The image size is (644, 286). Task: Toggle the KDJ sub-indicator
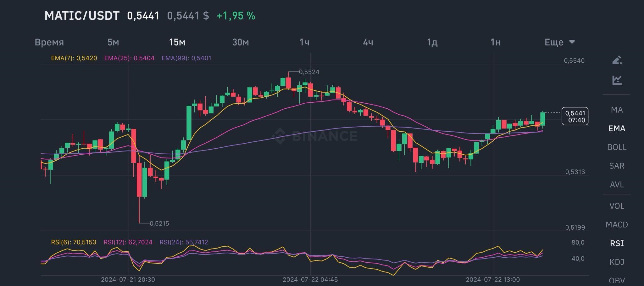click(x=617, y=262)
